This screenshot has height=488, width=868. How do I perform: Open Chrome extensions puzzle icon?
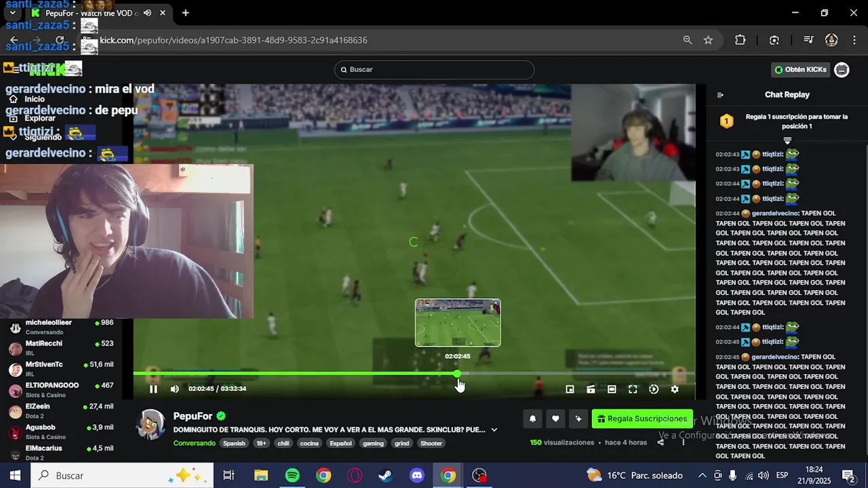(x=741, y=40)
